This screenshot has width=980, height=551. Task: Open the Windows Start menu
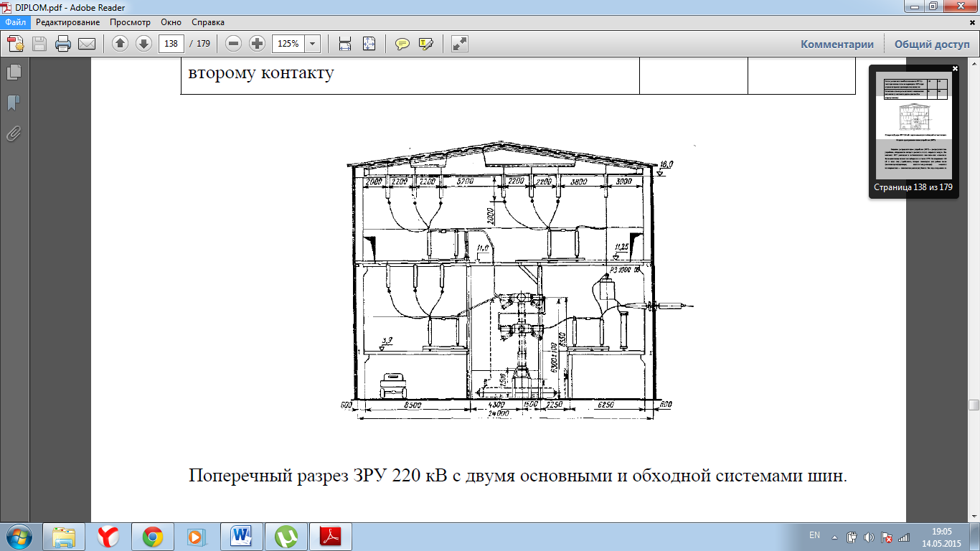[x=19, y=536]
